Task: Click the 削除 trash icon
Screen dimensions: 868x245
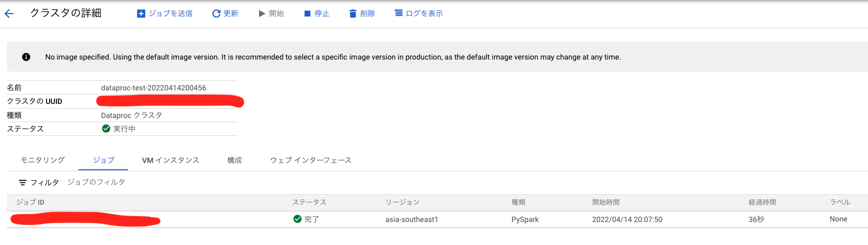Action: [x=353, y=14]
